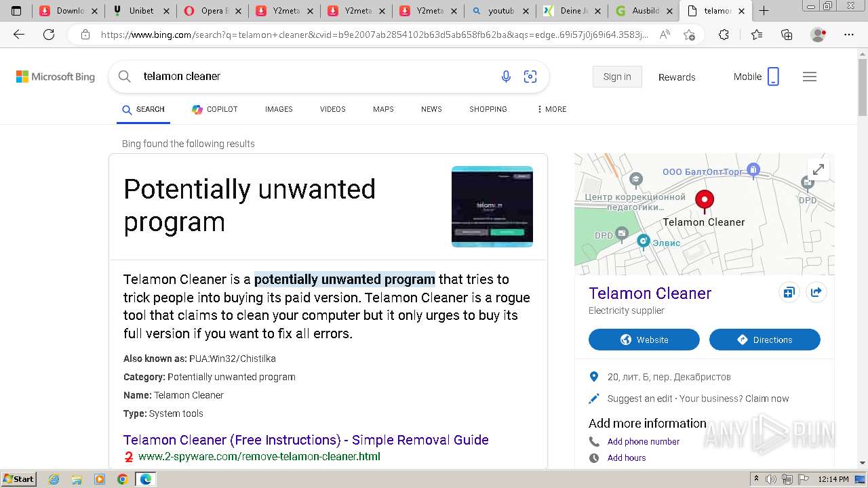The image size is (868, 488).
Task: Select the SEARCH tab
Action: pyautogui.click(x=143, y=109)
